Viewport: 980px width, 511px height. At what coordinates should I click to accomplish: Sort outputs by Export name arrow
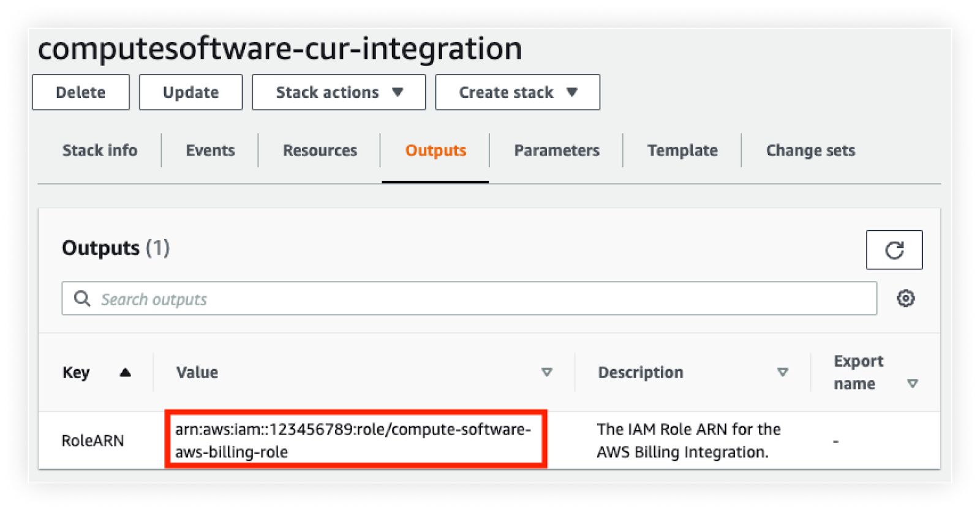click(913, 384)
